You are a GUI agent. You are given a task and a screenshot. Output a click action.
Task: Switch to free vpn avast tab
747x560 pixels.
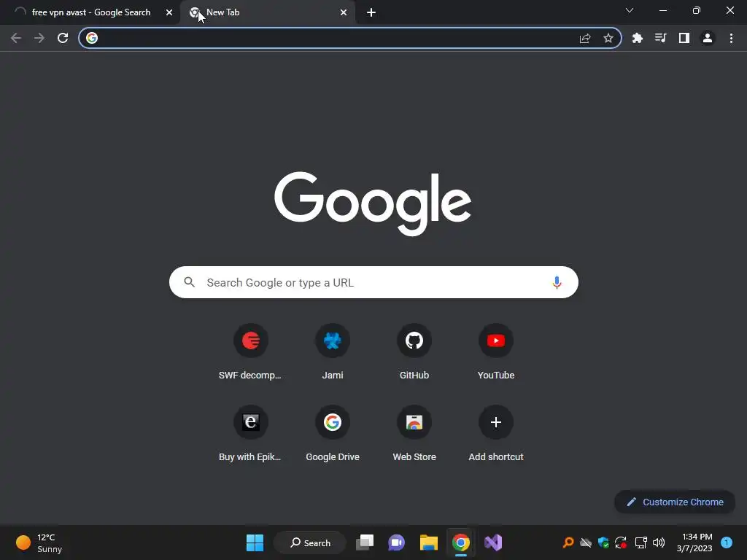[90, 12]
